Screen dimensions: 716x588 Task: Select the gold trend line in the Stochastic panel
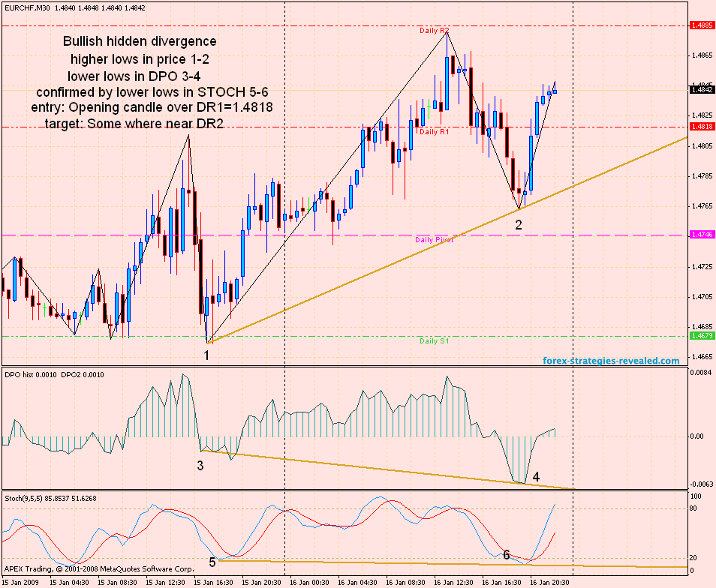pyautogui.click(x=452, y=564)
